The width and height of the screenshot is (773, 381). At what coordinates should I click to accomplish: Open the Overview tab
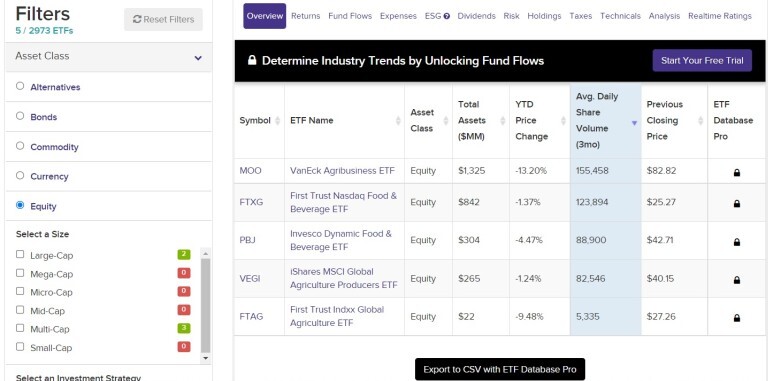tap(265, 16)
